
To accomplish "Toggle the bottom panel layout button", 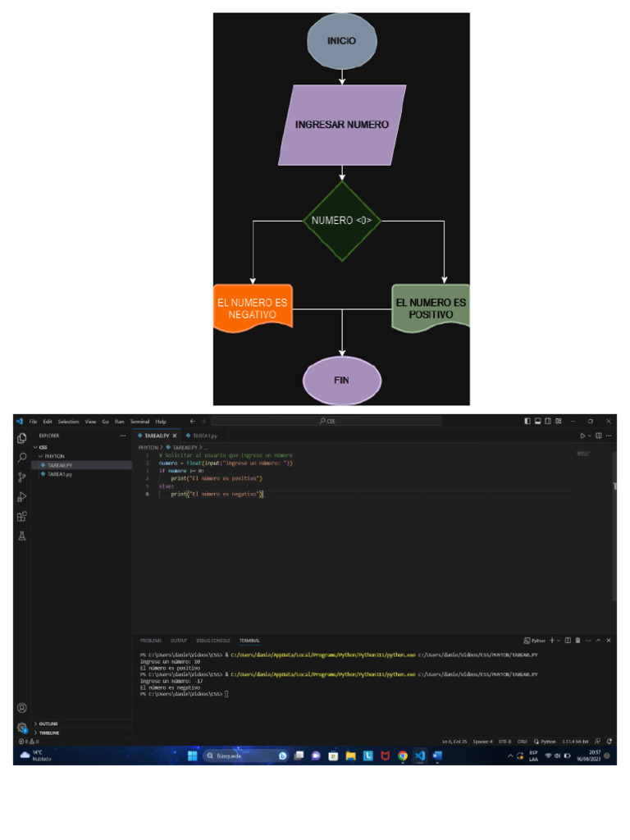I will [538, 421].
